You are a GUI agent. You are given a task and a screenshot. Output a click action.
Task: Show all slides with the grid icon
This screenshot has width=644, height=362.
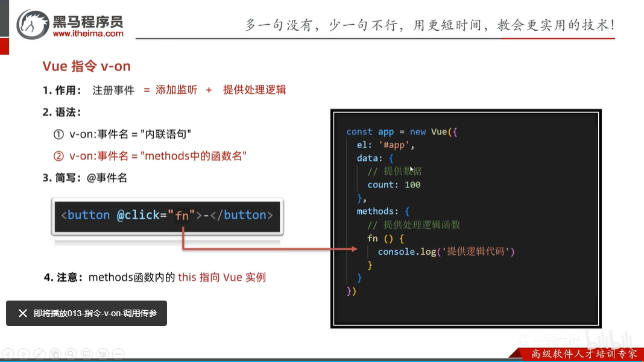click(x=55, y=354)
